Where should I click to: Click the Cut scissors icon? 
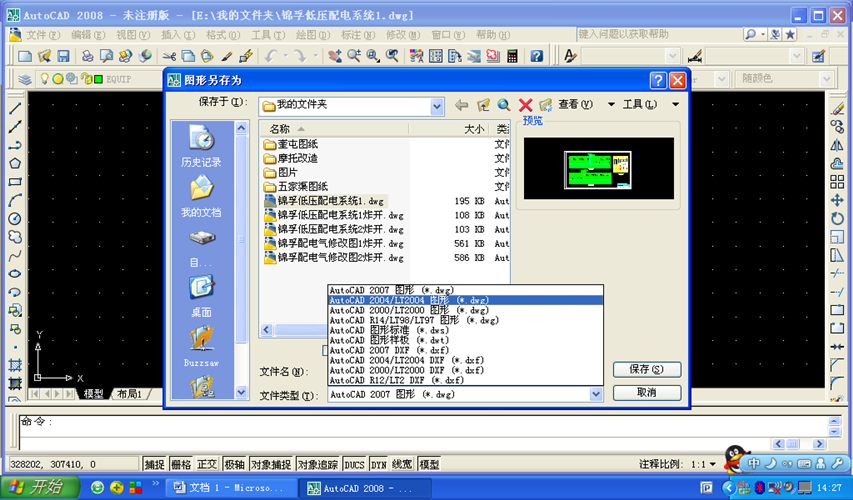pos(169,56)
